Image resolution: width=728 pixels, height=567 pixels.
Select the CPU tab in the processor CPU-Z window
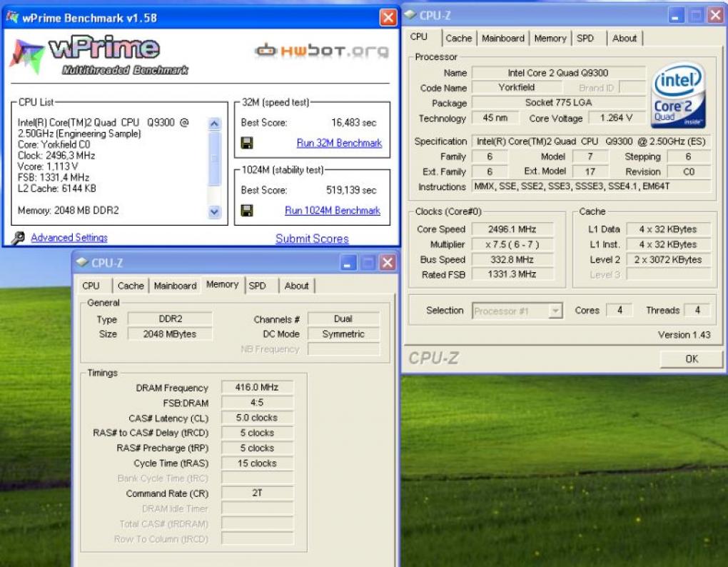(419, 36)
